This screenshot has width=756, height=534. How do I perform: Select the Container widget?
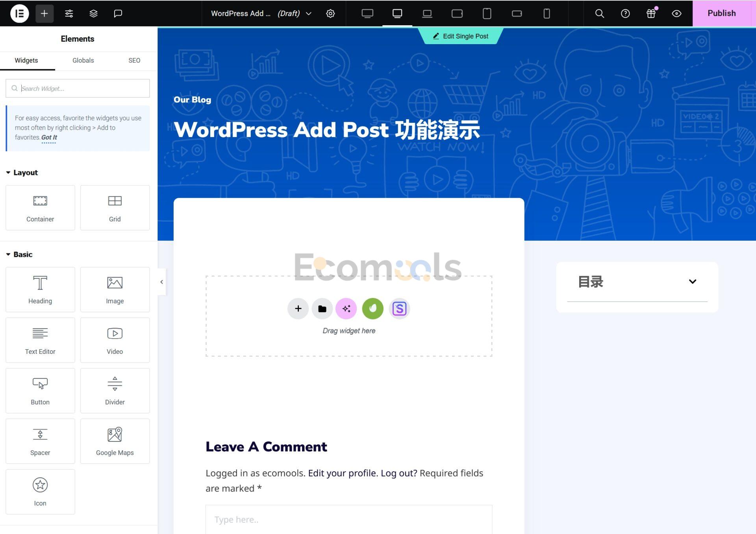pyautogui.click(x=40, y=208)
